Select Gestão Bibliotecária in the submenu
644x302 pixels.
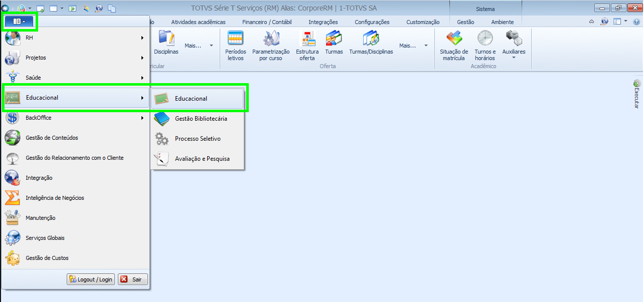coord(198,119)
